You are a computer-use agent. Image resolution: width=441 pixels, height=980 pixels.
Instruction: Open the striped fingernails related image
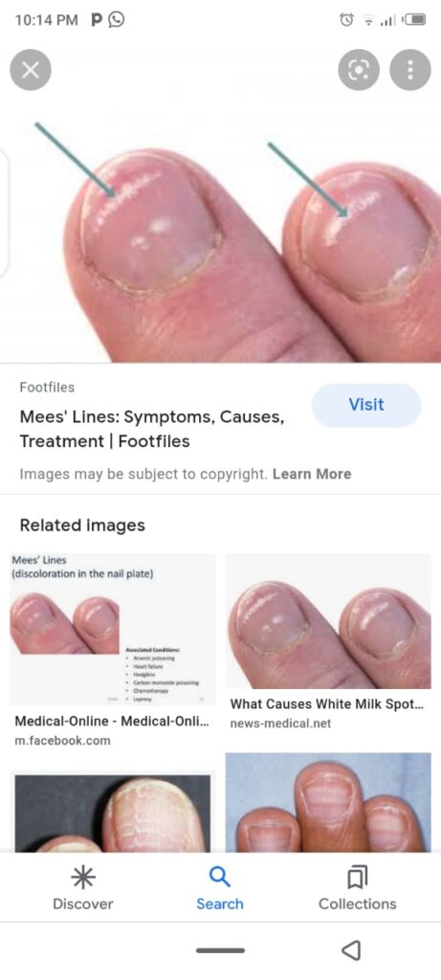pyautogui.click(x=328, y=803)
